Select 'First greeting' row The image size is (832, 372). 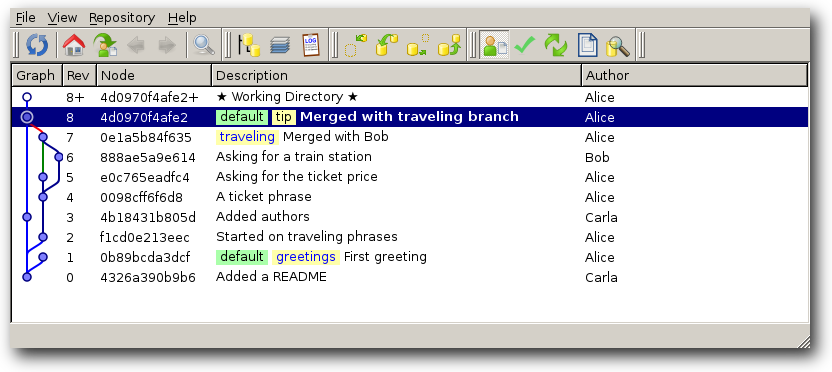pyautogui.click(x=410, y=257)
